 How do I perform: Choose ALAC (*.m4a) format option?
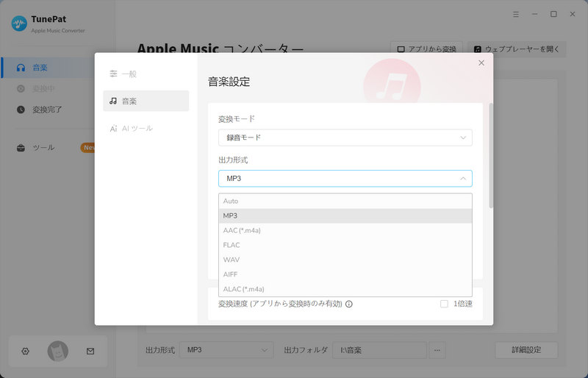pos(345,289)
